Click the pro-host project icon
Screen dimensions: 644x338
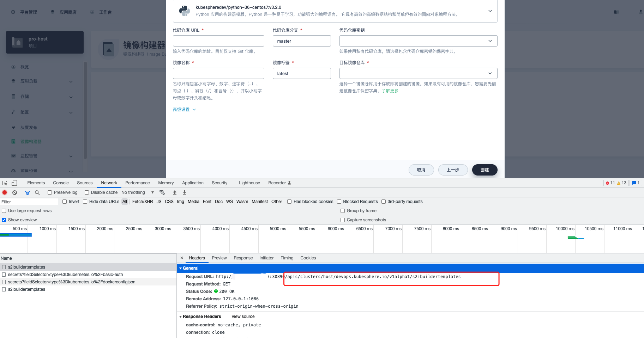pyautogui.click(x=17, y=42)
